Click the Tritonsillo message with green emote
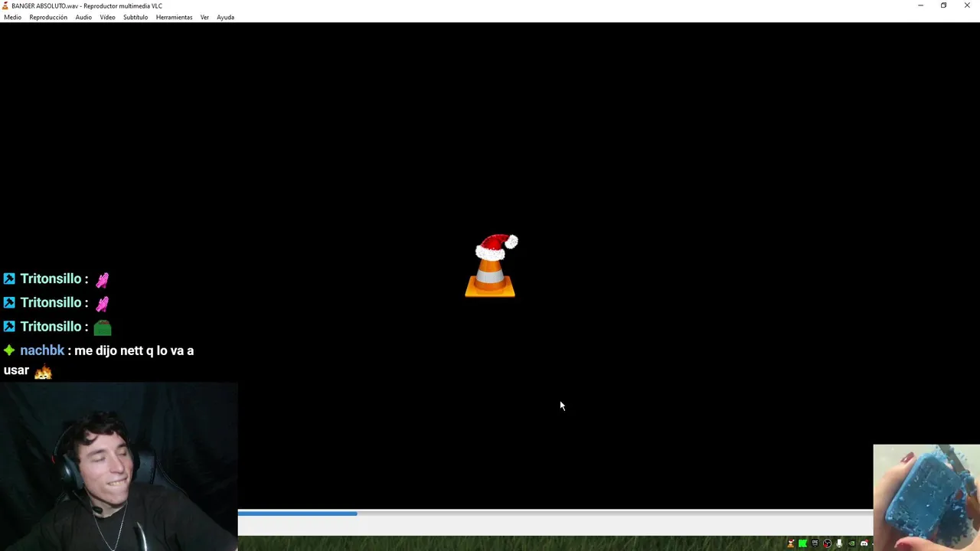Viewport: 980px width, 551px height. pyautogui.click(x=58, y=327)
